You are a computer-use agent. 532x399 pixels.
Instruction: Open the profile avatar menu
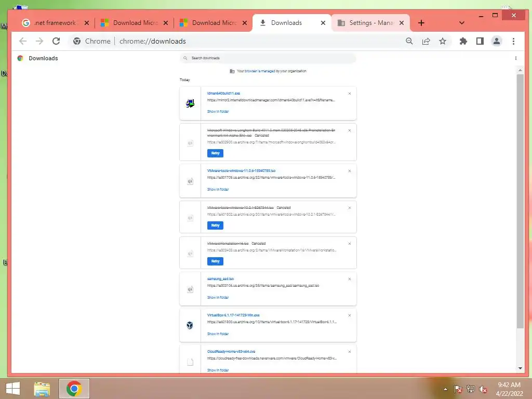pos(496,41)
